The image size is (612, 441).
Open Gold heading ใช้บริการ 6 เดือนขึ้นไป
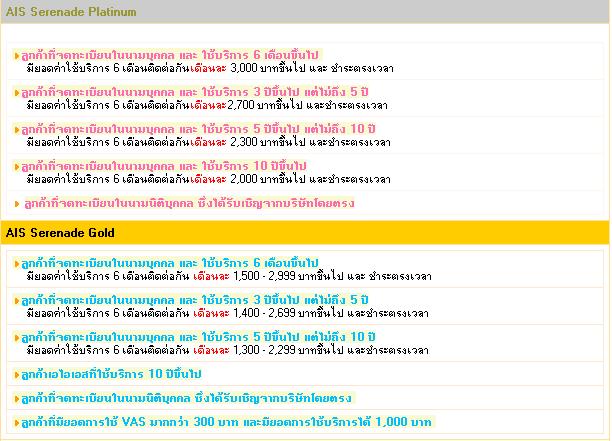point(170,263)
